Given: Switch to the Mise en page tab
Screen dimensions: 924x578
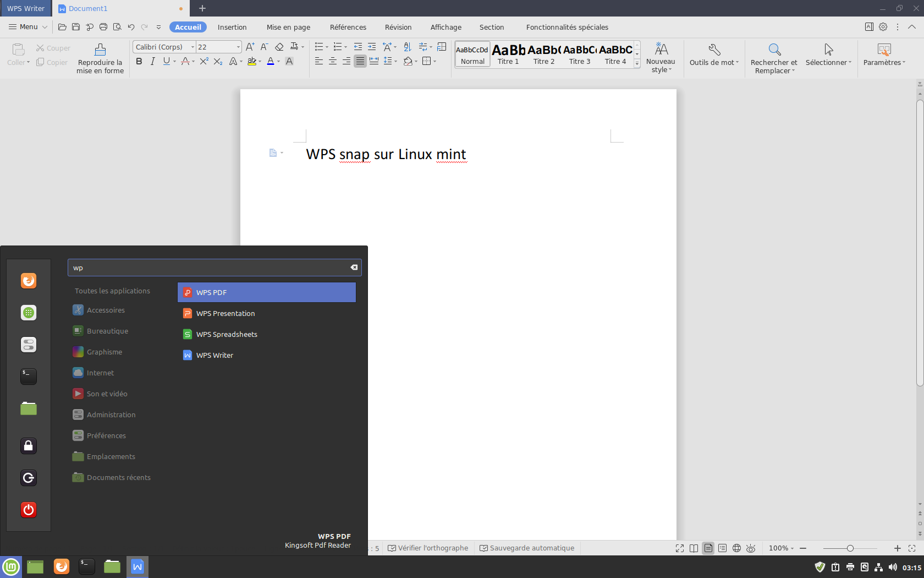Looking at the screenshot, I should point(288,27).
